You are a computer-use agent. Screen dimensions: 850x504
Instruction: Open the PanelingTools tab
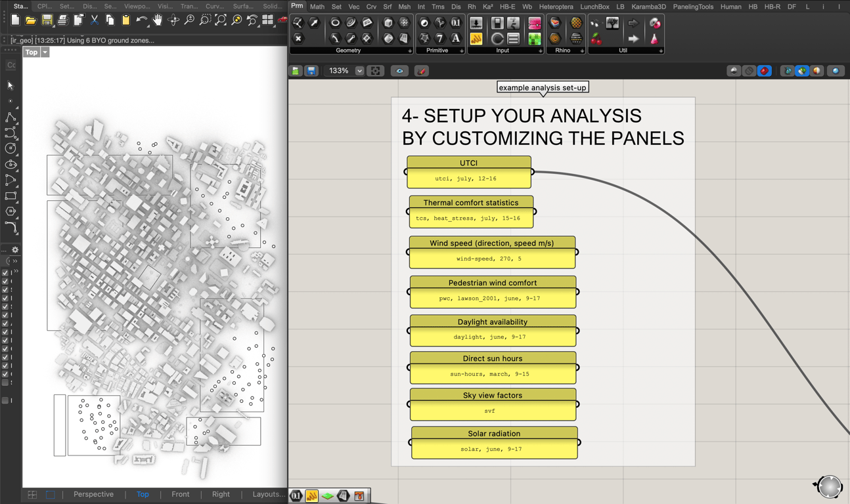tap(693, 7)
